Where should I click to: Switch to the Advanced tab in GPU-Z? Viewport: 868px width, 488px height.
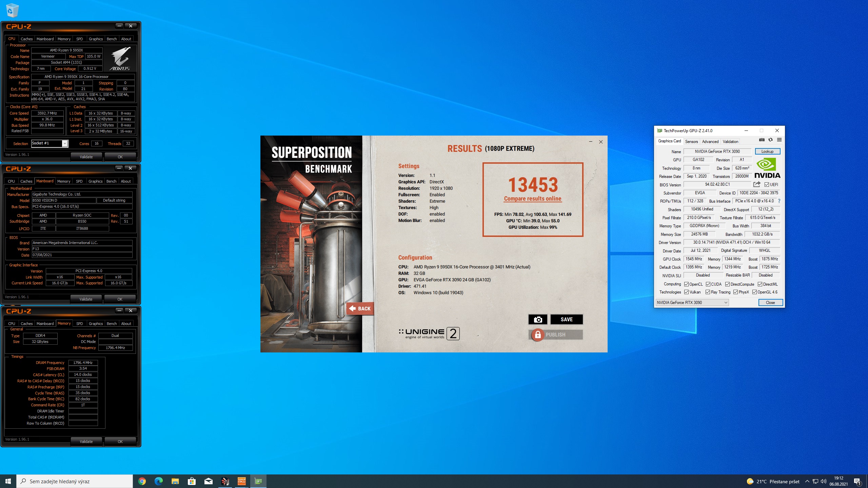(x=710, y=141)
